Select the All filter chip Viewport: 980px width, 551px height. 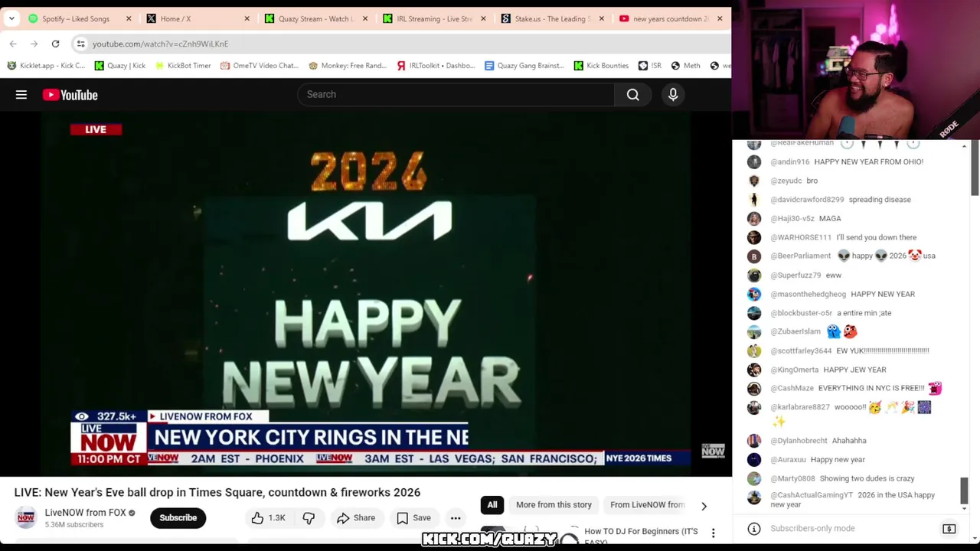tap(492, 505)
